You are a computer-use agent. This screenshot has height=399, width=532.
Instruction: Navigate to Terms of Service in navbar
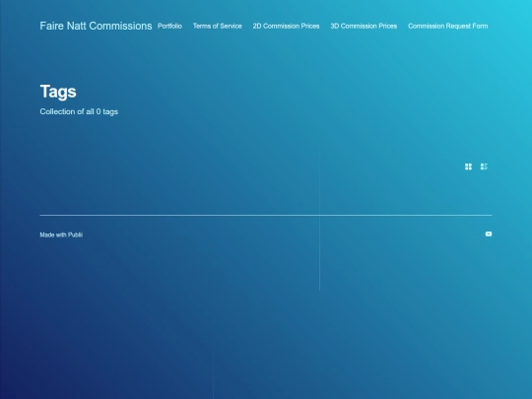[218, 27]
